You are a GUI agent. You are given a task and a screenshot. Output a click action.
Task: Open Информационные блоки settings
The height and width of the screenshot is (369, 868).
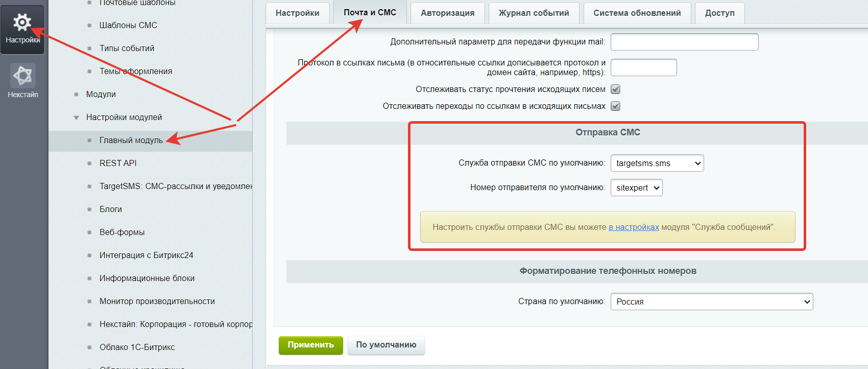click(x=147, y=278)
